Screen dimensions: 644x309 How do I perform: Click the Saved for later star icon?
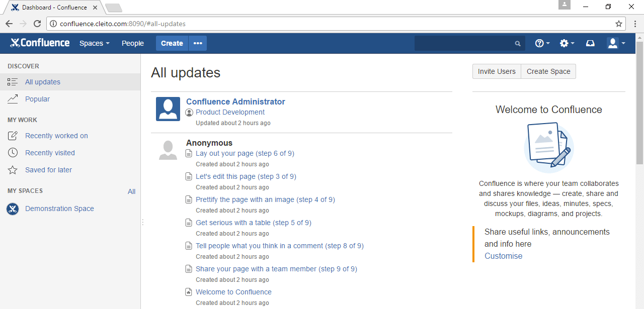click(13, 170)
